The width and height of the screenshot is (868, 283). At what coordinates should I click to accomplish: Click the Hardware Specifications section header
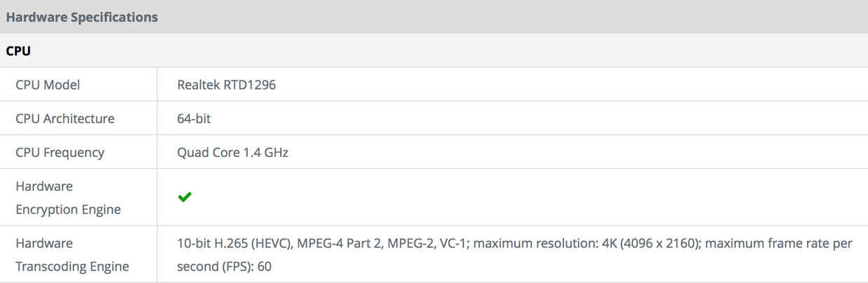click(x=82, y=17)
